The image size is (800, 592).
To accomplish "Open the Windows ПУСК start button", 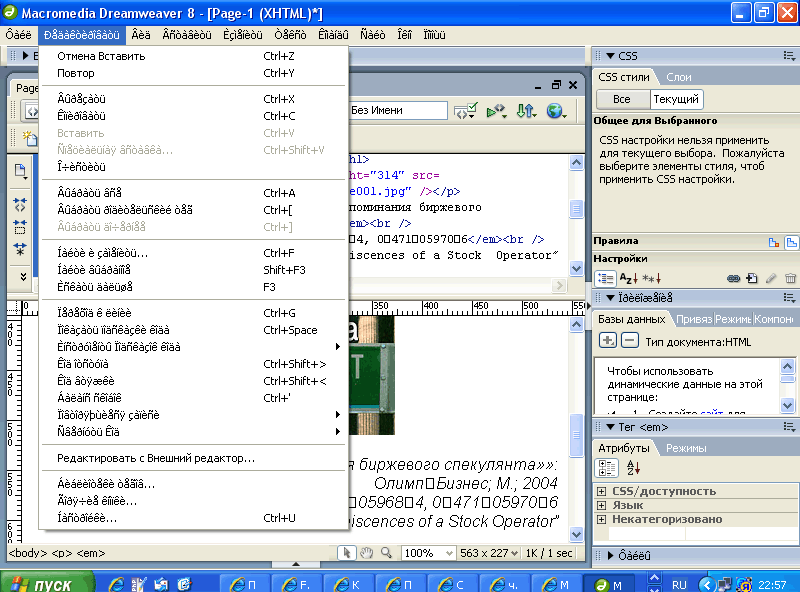I will tap(47, 583).
